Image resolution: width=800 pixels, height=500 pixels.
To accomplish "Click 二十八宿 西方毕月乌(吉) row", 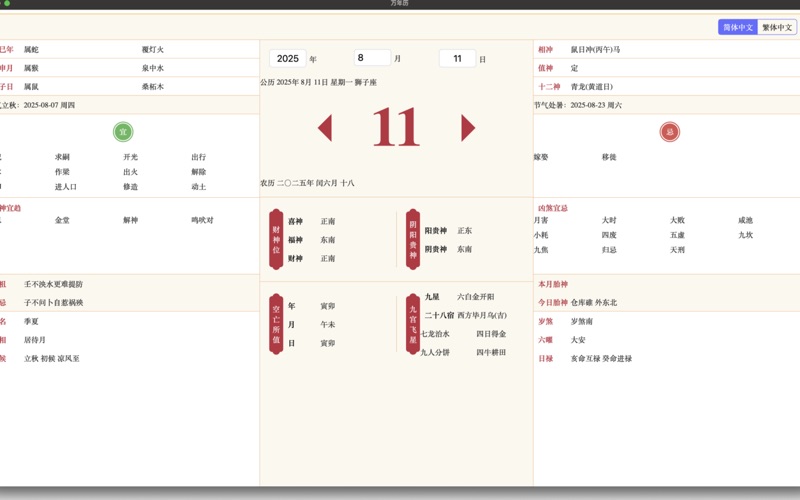I will coord(466,315).
